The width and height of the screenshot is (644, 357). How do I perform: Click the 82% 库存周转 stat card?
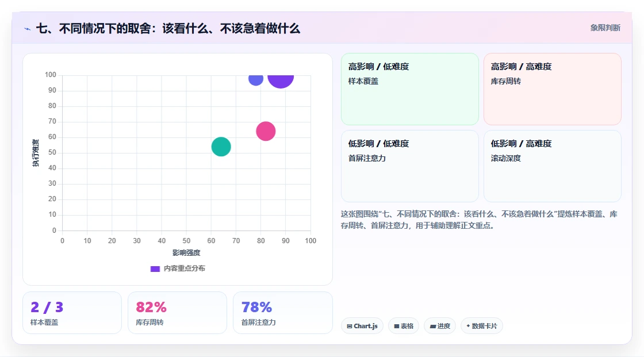178,313
